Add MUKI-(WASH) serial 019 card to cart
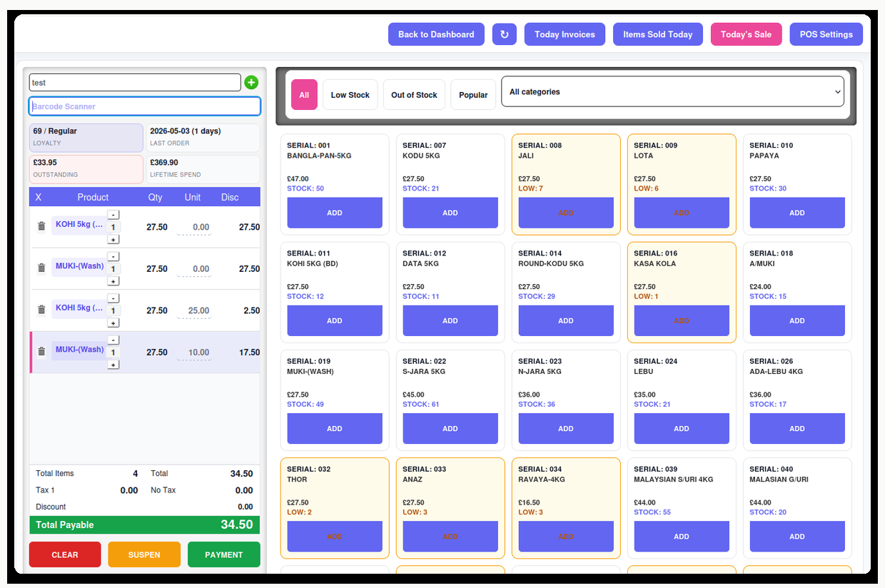This screenshot has width=885, height=588. click(x=335, y=428)
